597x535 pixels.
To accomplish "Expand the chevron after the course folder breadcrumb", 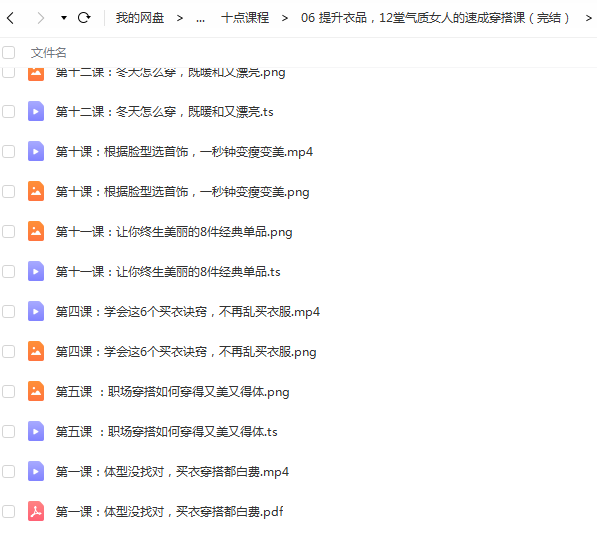I will pos(589,18).
